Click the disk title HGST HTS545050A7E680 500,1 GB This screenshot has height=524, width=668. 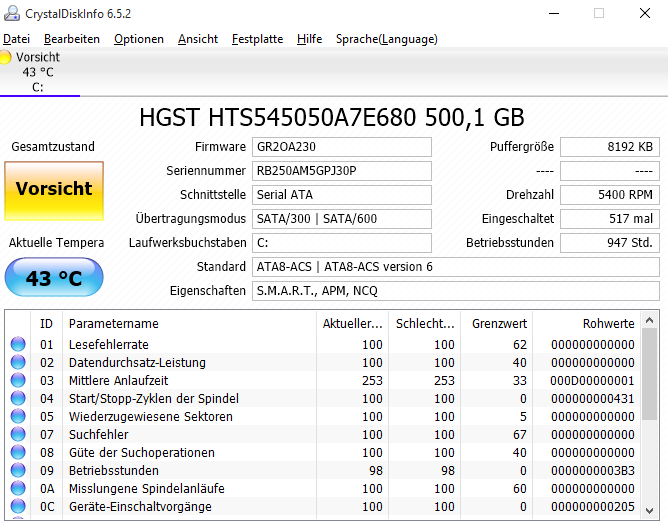pyautogui.click(x=331, y=117)
